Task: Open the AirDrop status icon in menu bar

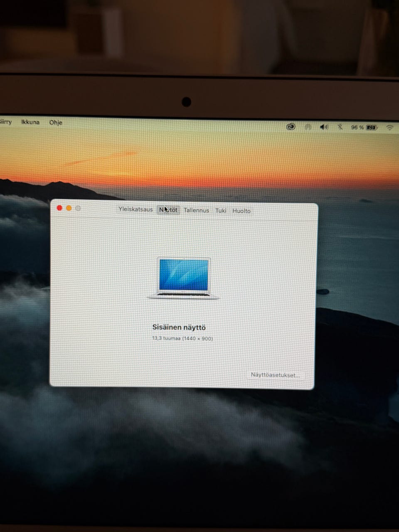Action: [308, 127]
